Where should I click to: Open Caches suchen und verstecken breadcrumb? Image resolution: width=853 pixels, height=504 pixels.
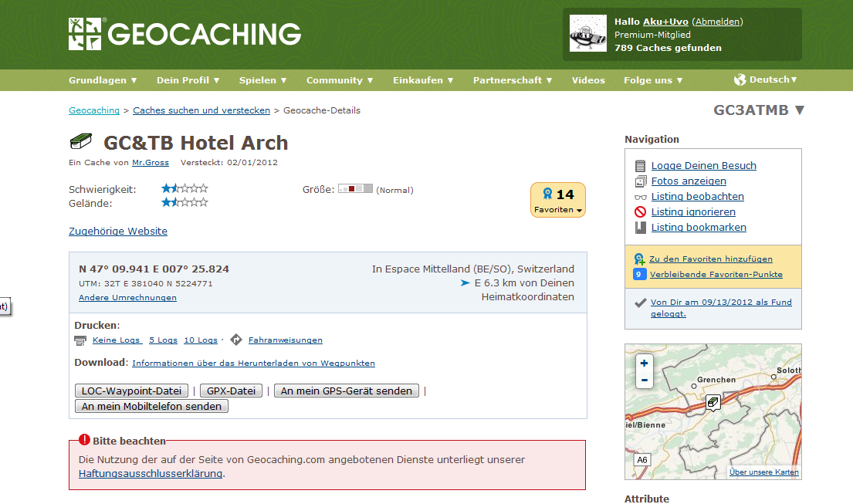coord(201,110)
